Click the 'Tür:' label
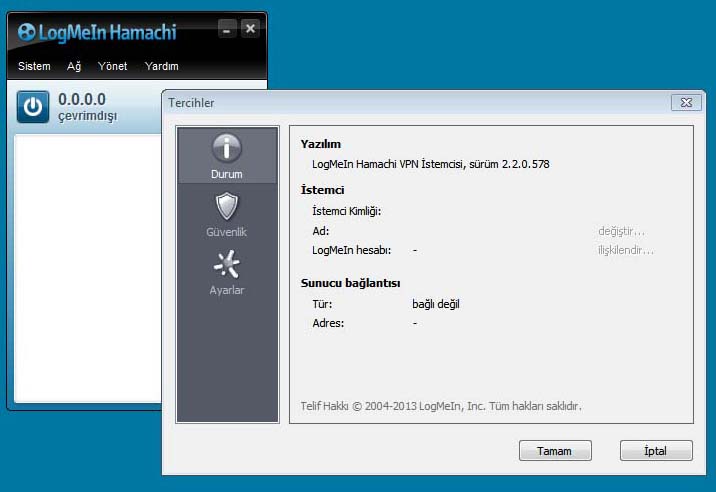 [x=322, y=304]
